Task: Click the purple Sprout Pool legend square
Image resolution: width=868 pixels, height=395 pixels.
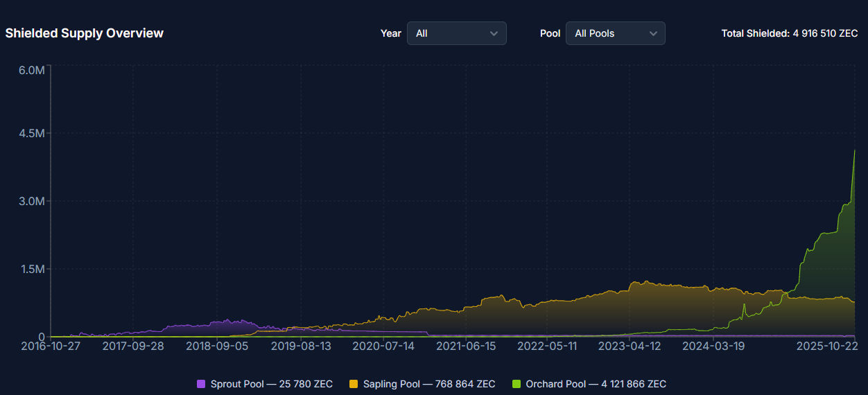Action: [201, 384]
